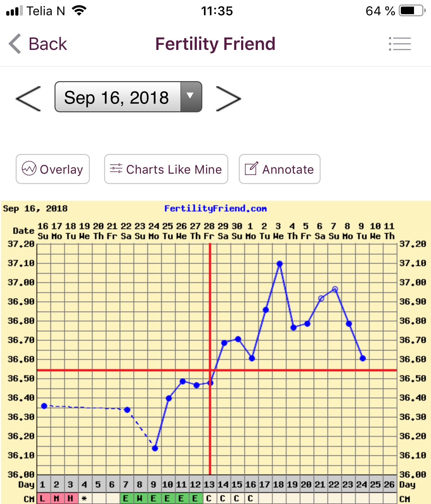The image size is (431, 504).
Task: Open the hamburger list menu icon
Action: 400,44
